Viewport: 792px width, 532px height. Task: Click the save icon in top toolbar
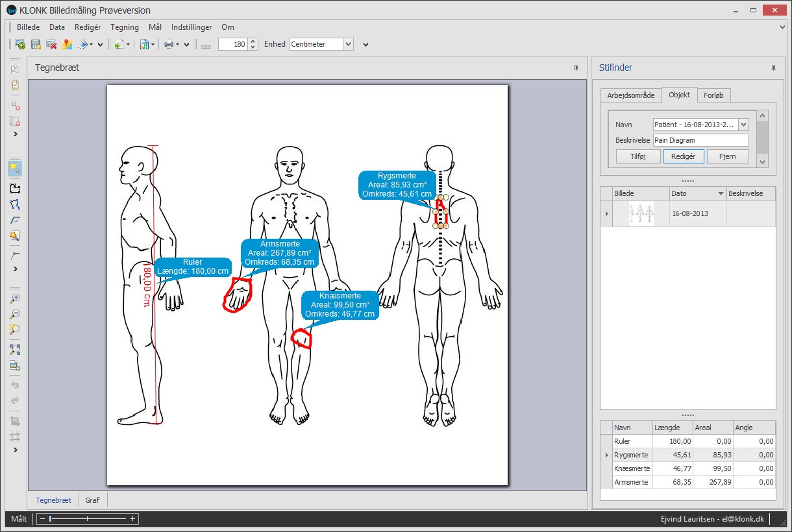pos(36,44)
